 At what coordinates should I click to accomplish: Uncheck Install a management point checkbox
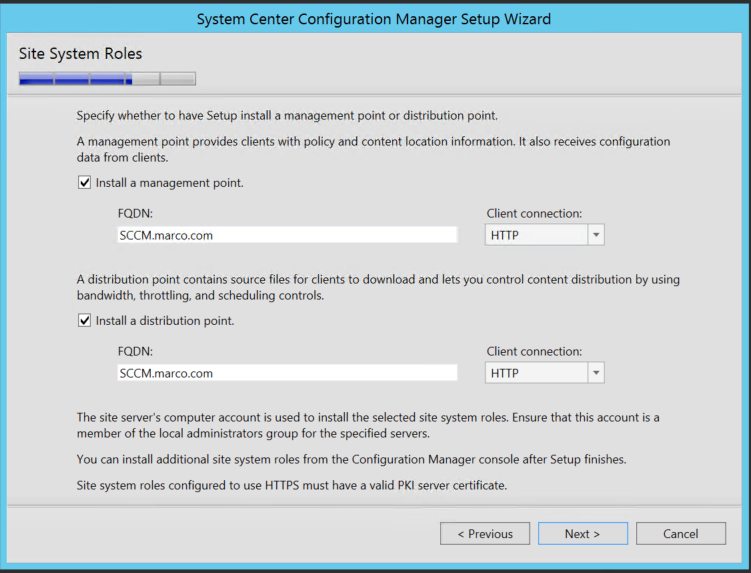(x=84, y=183)
